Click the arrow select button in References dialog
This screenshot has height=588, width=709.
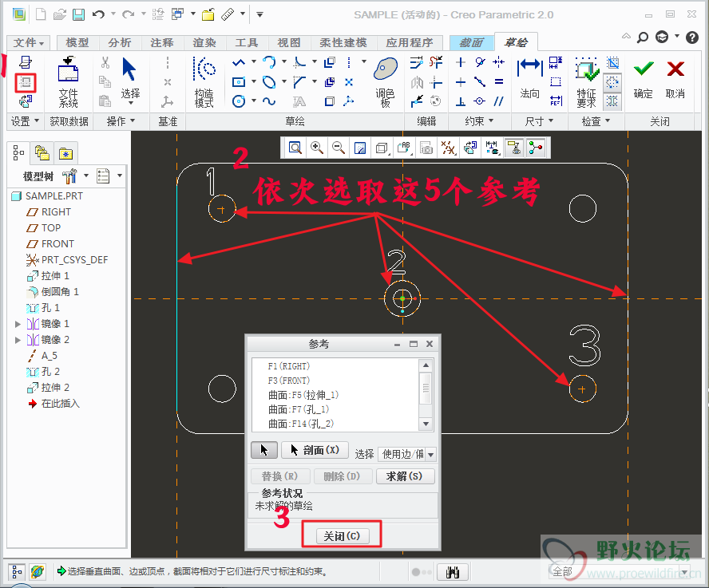pyautogui.click(x=264, y=450)
